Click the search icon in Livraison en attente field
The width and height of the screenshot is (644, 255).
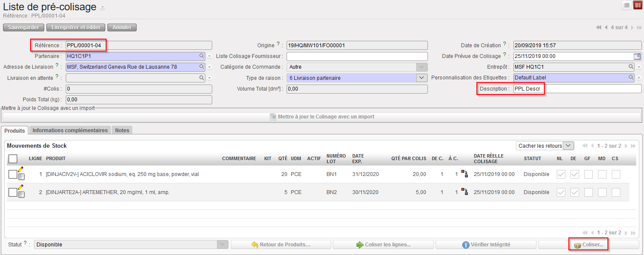(x=201, y=78)
